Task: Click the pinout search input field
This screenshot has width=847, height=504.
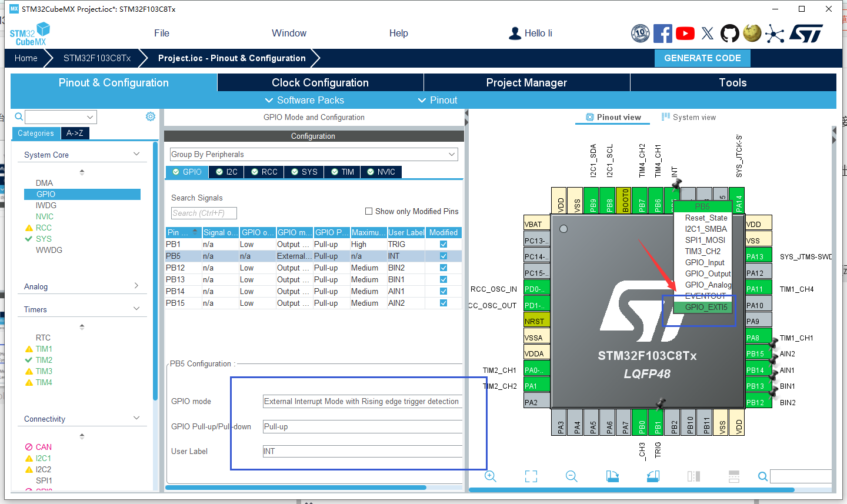Action: pos(801,476)
